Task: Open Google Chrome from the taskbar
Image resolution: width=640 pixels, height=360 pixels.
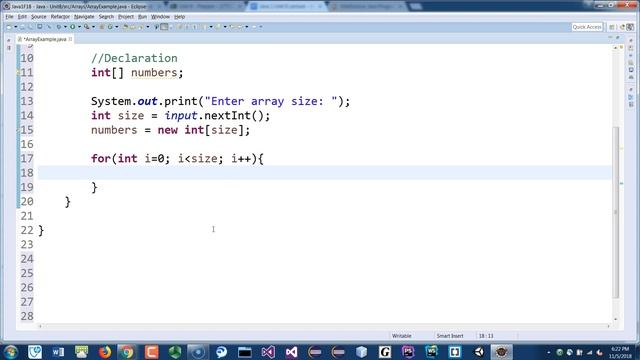Action: [128, 352]
